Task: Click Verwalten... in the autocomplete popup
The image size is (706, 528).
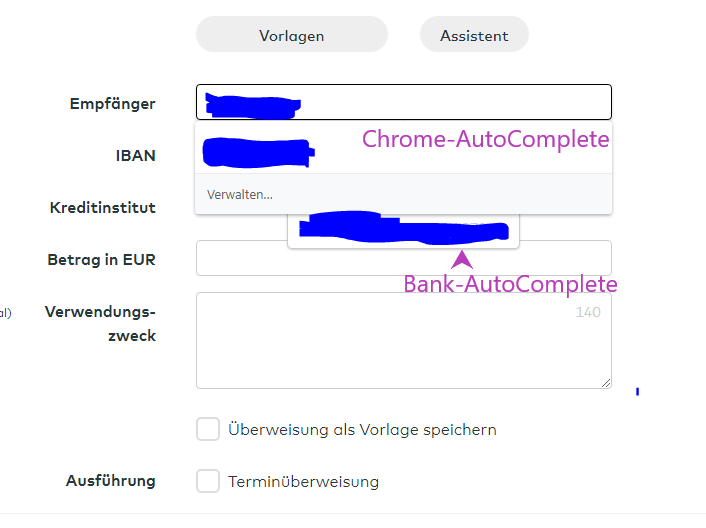Action: tap(240, 194)
